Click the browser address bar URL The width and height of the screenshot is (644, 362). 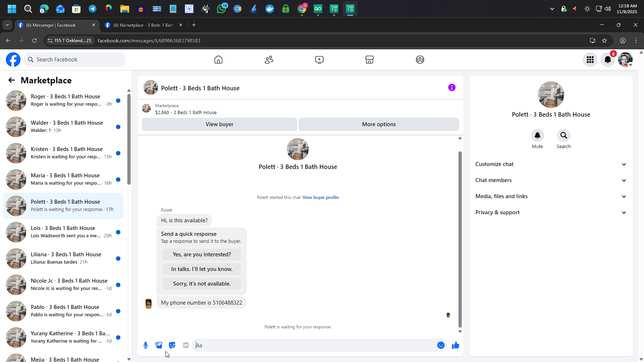point(149,41)
